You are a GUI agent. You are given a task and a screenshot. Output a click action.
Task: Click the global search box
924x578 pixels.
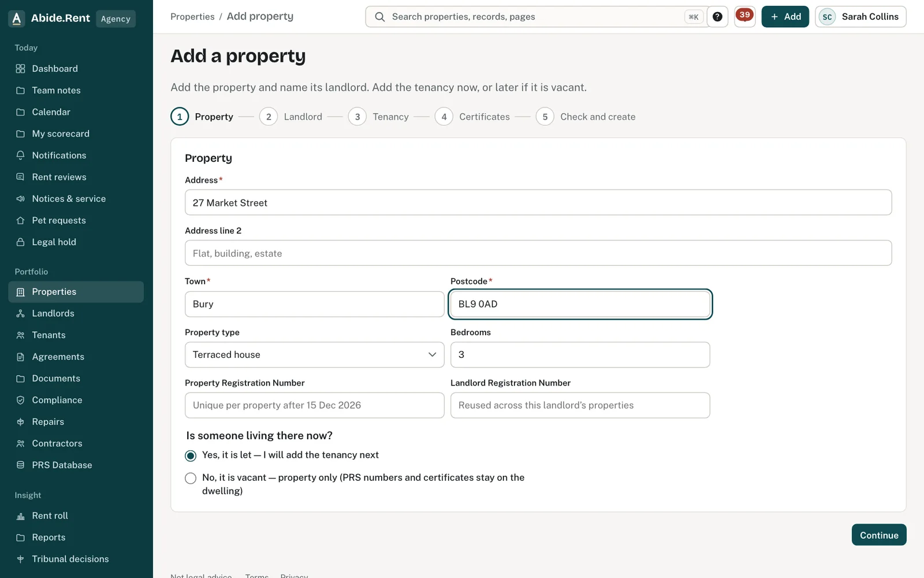pyautogui.click(x=537, y=17)
